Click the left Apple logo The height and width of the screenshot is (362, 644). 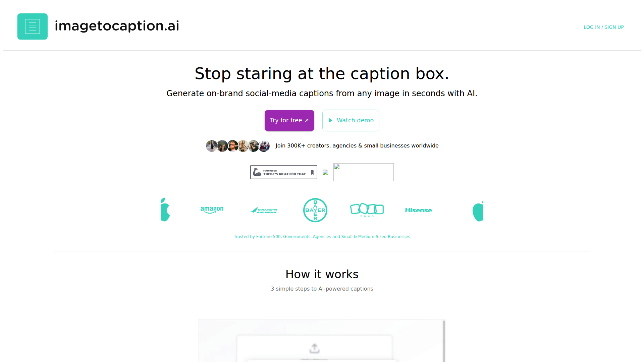165,209
